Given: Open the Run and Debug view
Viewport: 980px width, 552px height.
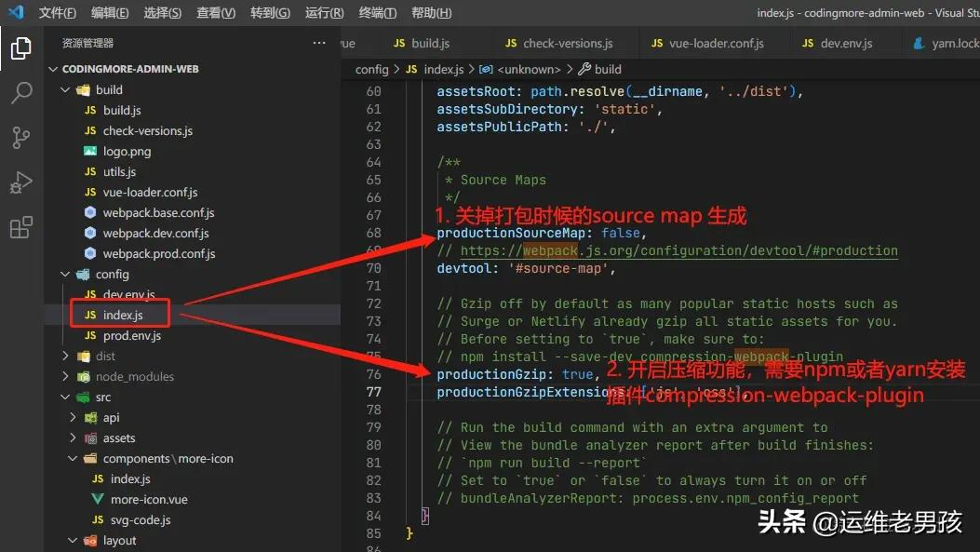Looking at the screenshot, I should 21,182.
